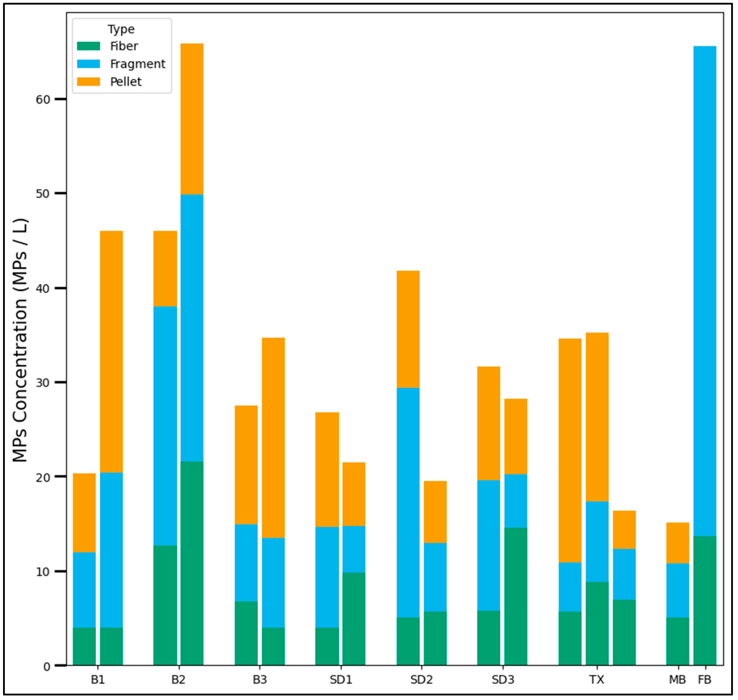The width and height of the screenshot is (738, 700).
Task: Click the MB x-axis label
Action: coord(677,679)
